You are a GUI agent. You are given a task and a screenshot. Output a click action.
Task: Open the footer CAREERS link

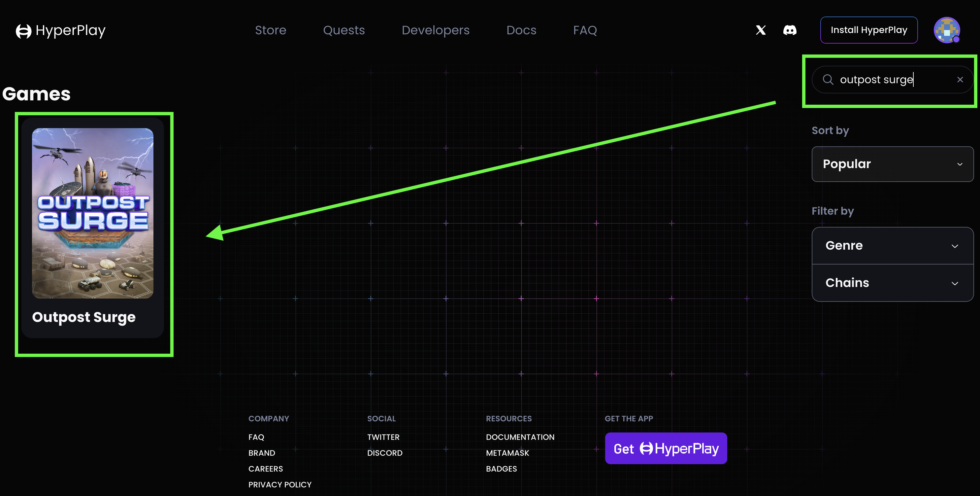click(x=266, y=469)
